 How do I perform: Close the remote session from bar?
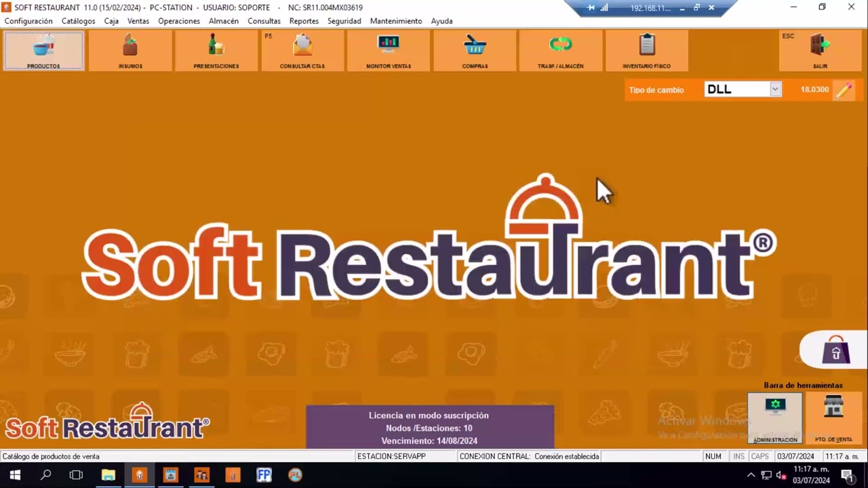(x=711, y=8)
